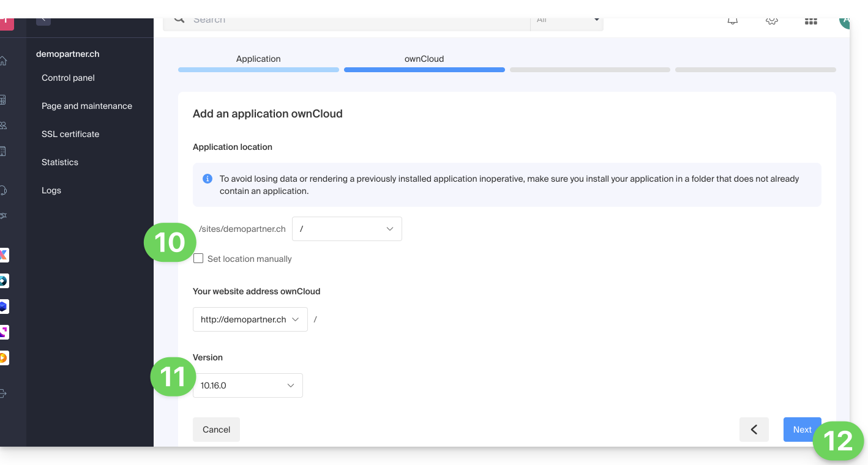Click the home icon in left sidebar
Image resolution: width=868 pixels, height=465 pixels.
click(4, 61)
